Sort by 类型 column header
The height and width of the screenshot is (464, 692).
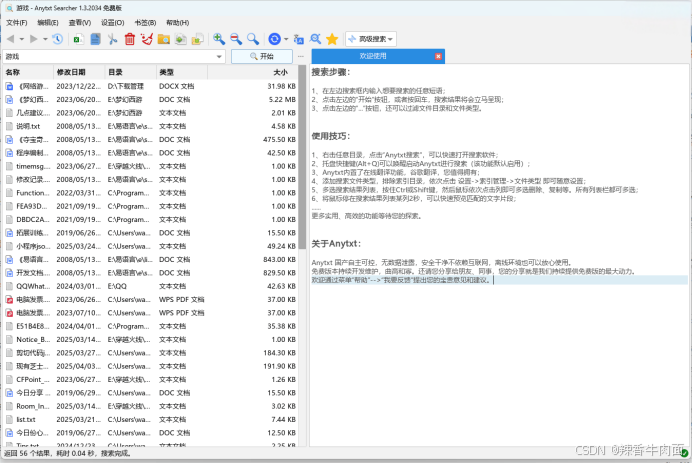182,72
